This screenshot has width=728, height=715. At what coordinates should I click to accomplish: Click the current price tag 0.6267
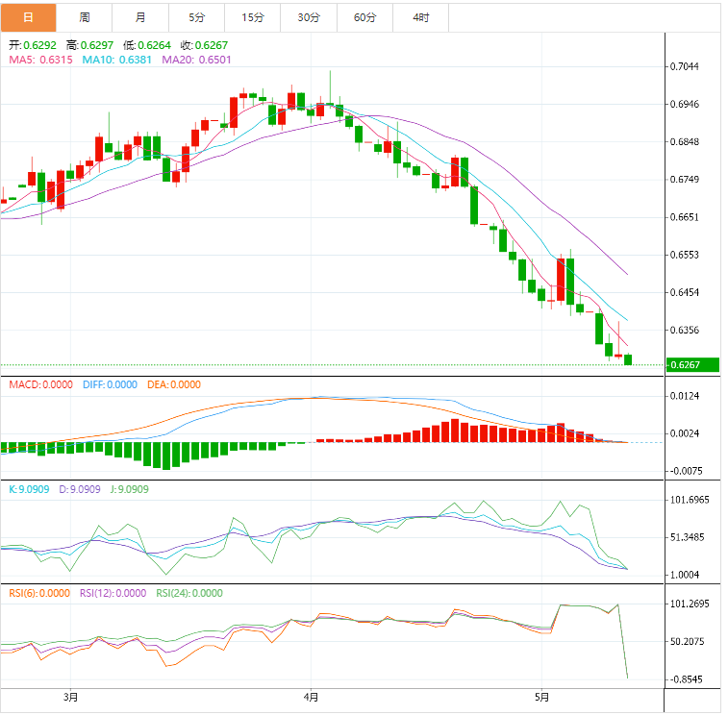(692, 365)
